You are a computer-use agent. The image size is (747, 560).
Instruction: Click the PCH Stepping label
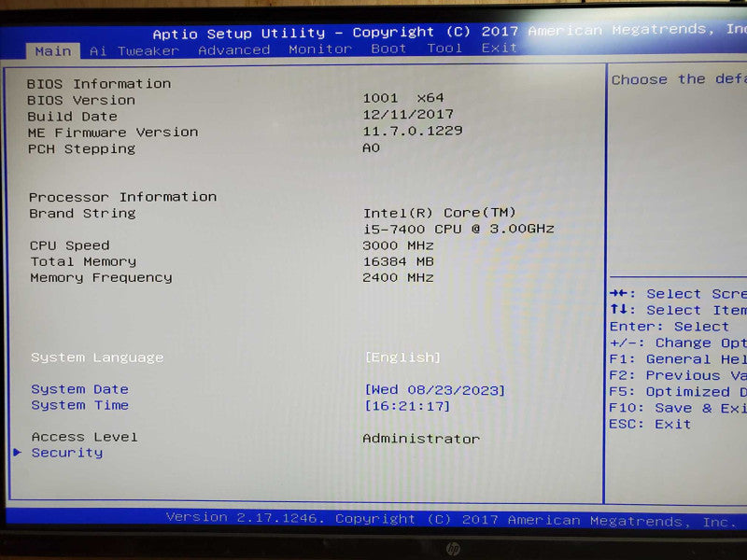pyautogui.click(x=81, y=149)
